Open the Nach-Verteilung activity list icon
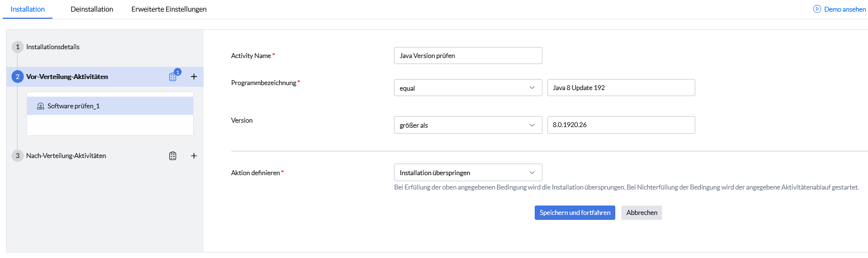This screenshot has width=868, height=258. click(173, 156)
